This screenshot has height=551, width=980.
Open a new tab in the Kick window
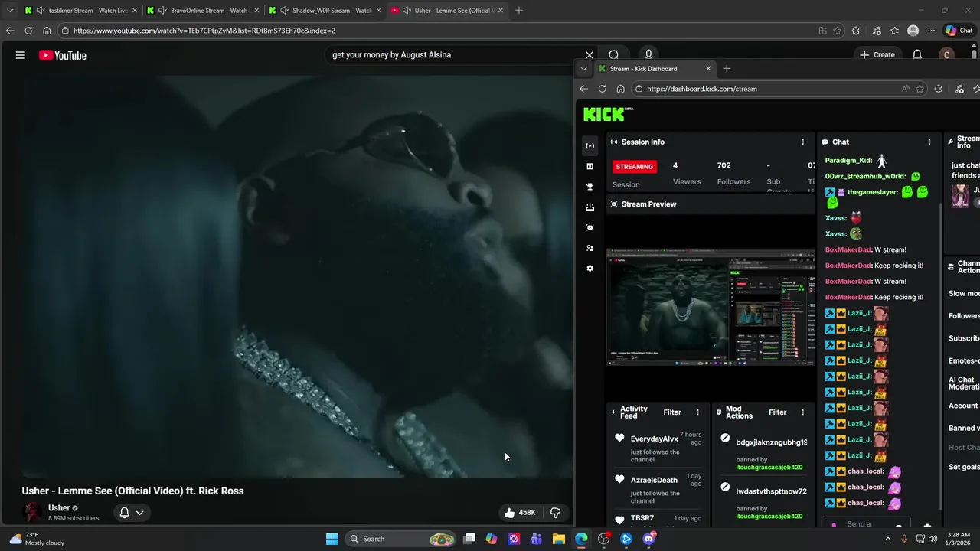[727, 69]
